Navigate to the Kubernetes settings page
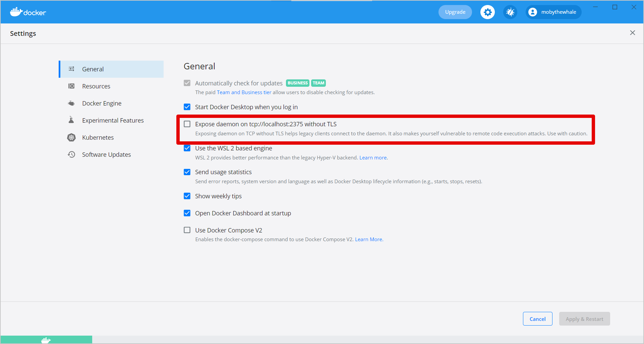The height and width of the screenshot is (344, 644). point(98,137)
